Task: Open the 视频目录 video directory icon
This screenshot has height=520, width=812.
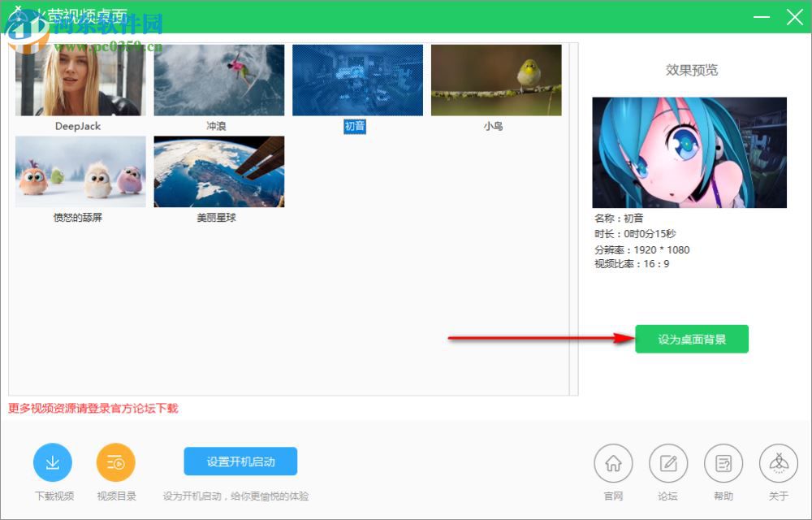Action: (115, 461)
